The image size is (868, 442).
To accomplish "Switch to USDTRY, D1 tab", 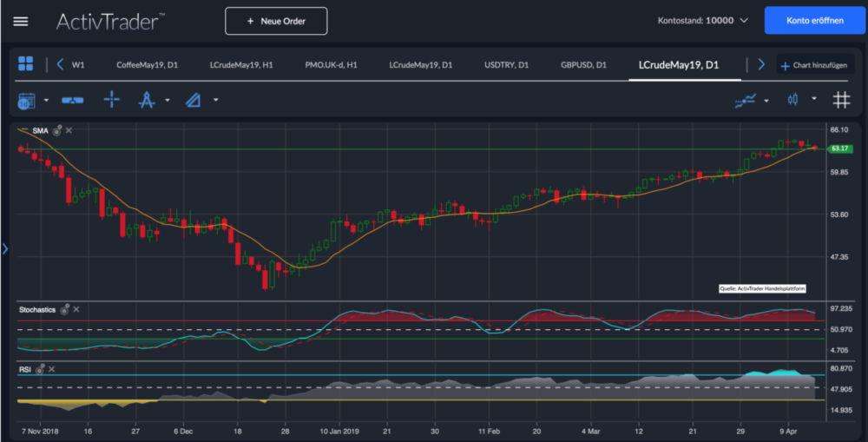I will (507, 65).
